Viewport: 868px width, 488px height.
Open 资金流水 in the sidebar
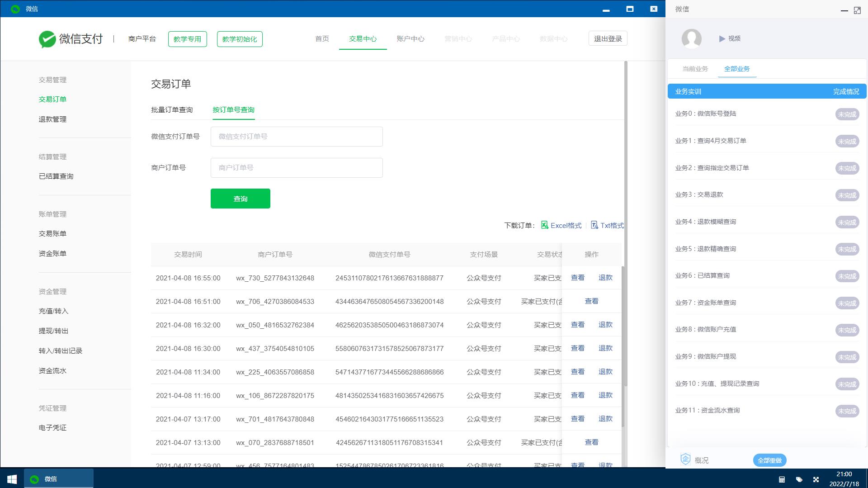point(52,371)
